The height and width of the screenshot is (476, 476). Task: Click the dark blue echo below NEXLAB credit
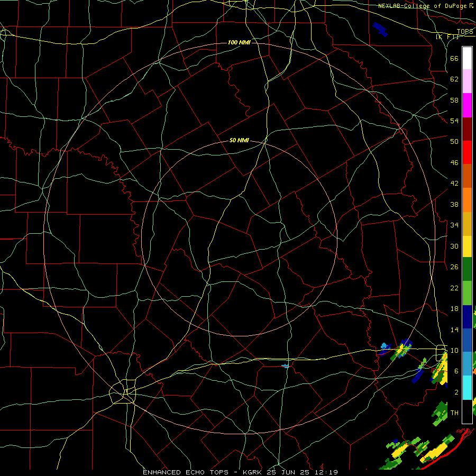click(380, 30)
